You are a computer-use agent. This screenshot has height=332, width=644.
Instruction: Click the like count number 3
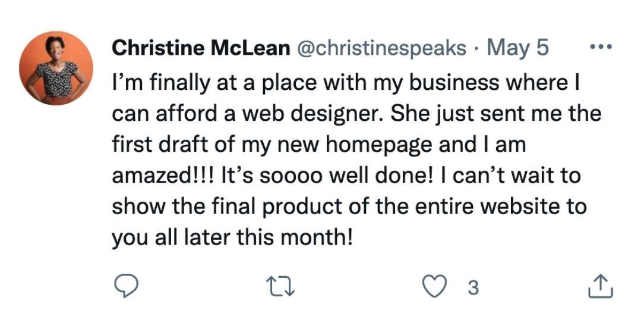(x=473, y=288)
